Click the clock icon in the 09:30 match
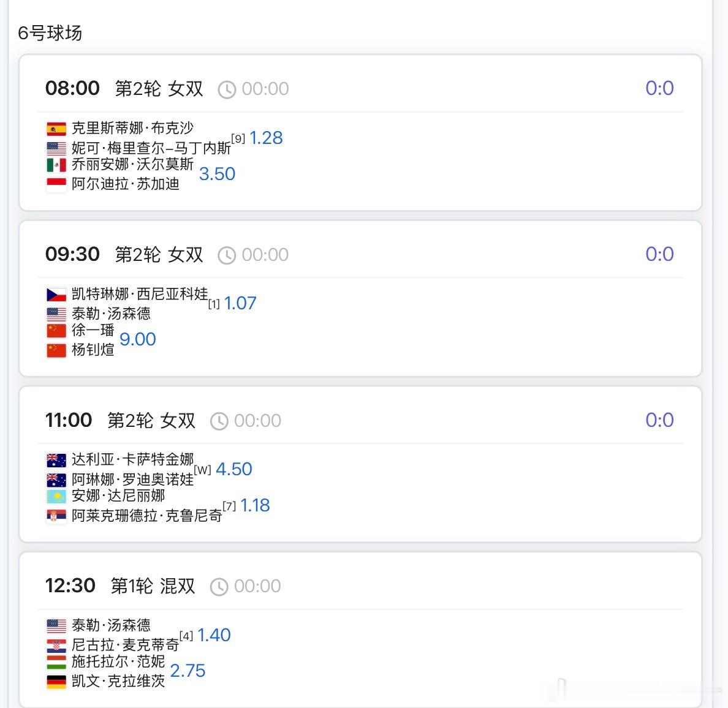728x708 pixels. (227, 255)
